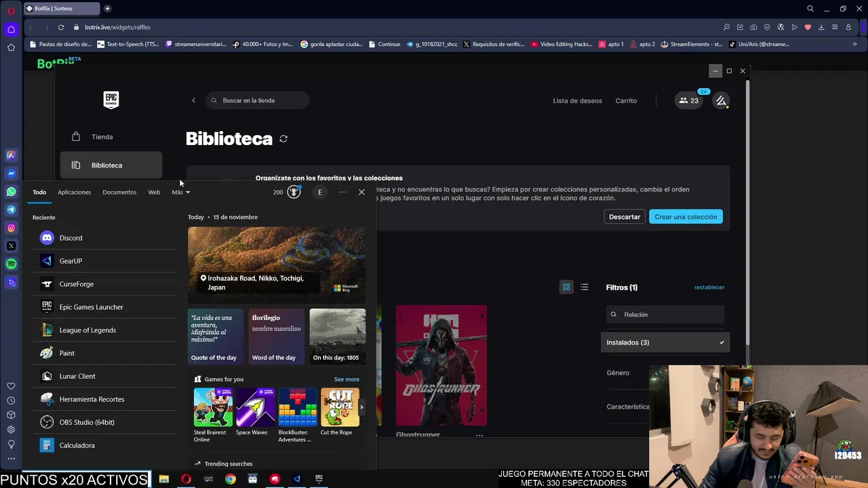Image resolution: width=868 pixels, height=488 pixels.
Task: Focus the Relación filter search field
Action: pyautogui.click(x=665, y=314)
